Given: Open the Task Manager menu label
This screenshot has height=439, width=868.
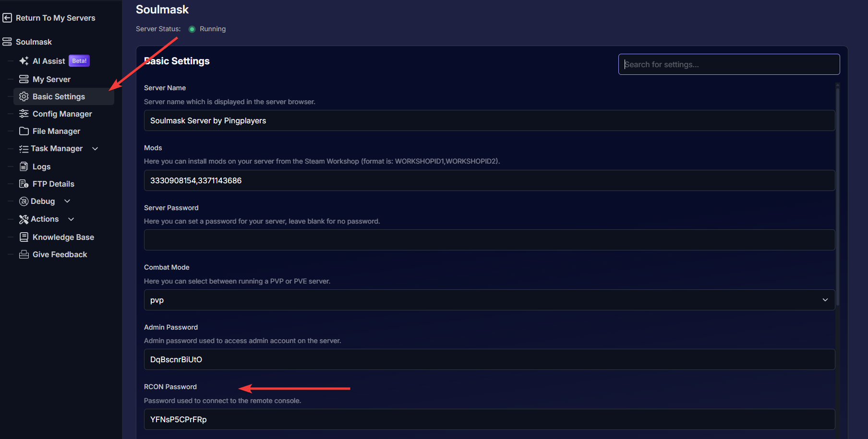Looking at the screenshot, I should [x=57, y=149].
